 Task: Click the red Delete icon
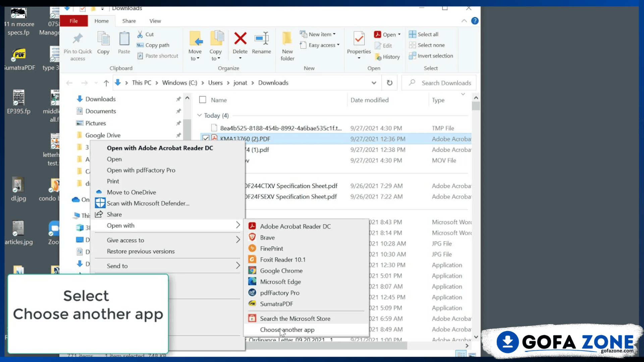tap(240, 38)
